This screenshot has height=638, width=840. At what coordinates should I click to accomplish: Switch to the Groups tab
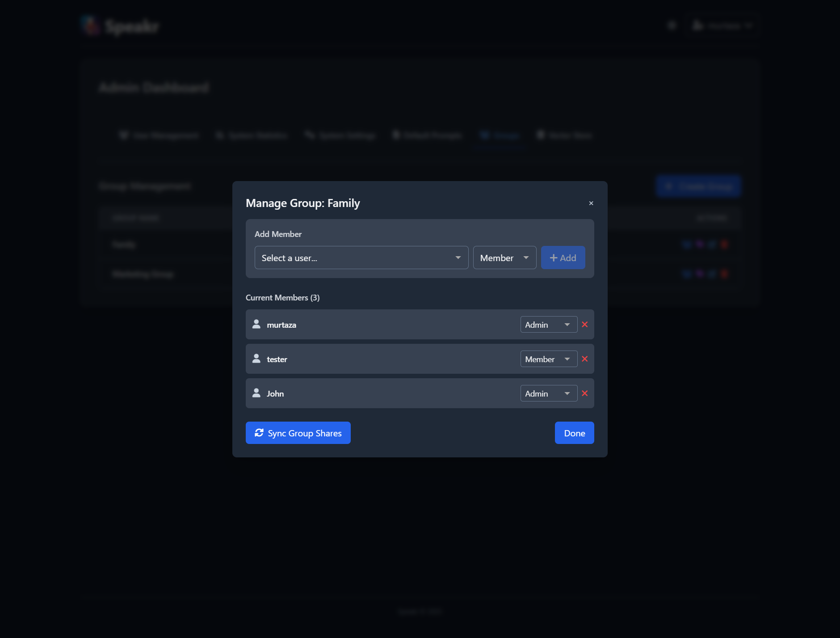499,135
